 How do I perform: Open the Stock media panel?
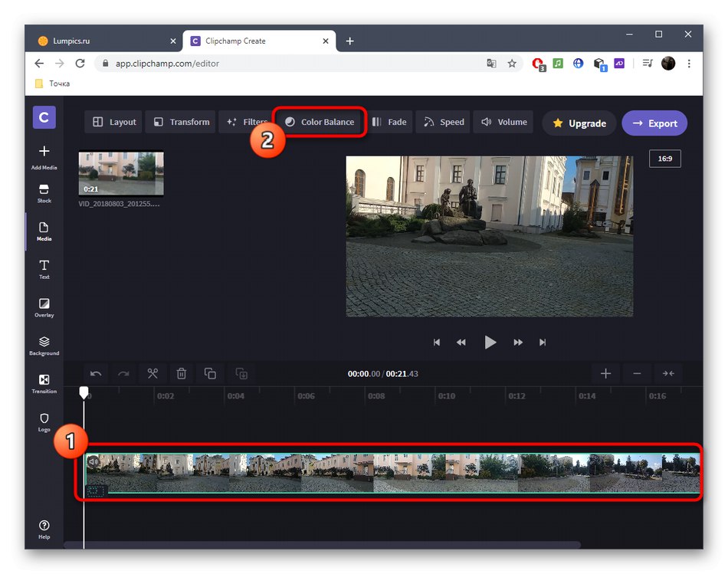pyautogui.click(x=44, y=194)
